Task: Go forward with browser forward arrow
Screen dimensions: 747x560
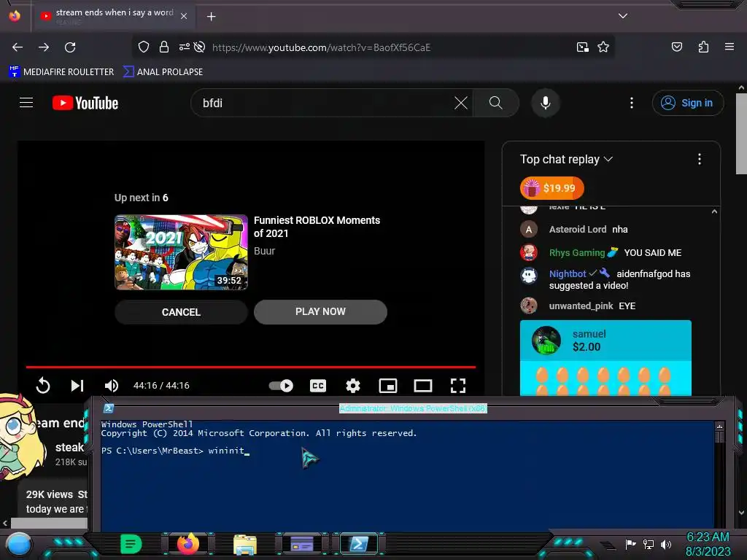Action: [x=44, y=47]
